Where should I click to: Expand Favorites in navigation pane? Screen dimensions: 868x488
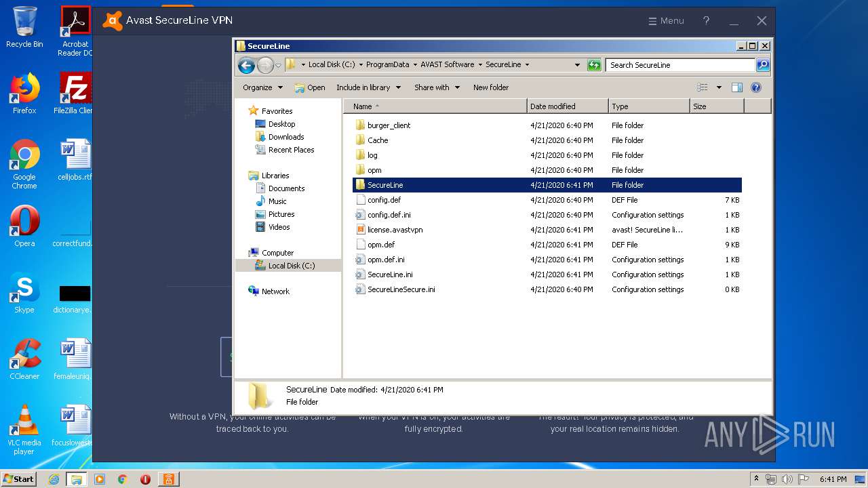tap(277, 111)
